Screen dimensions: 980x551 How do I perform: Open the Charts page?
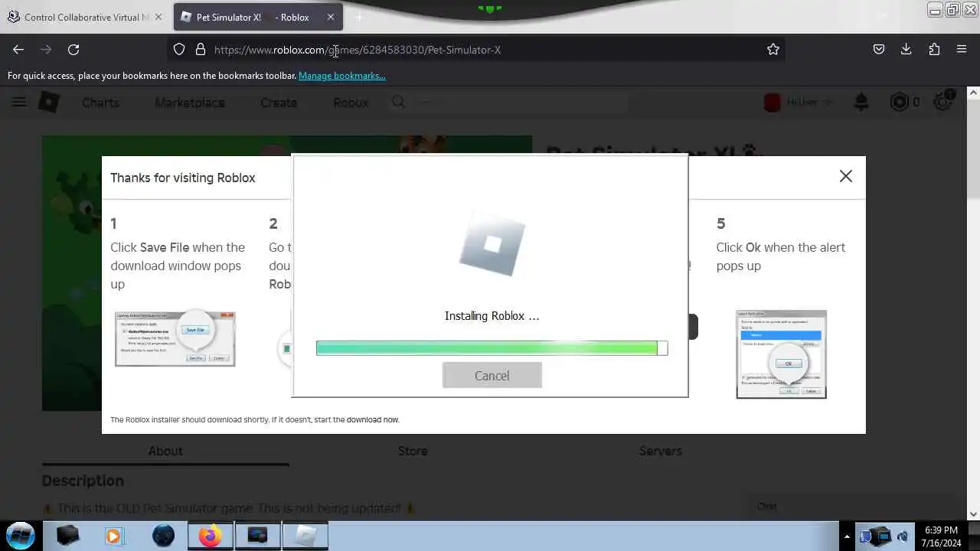[x=100, y=103]
